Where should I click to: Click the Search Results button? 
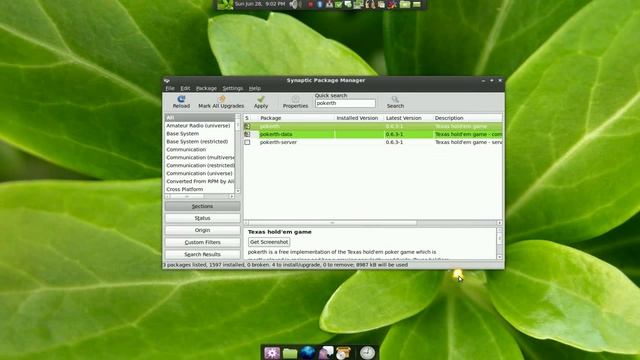point(202,254)
